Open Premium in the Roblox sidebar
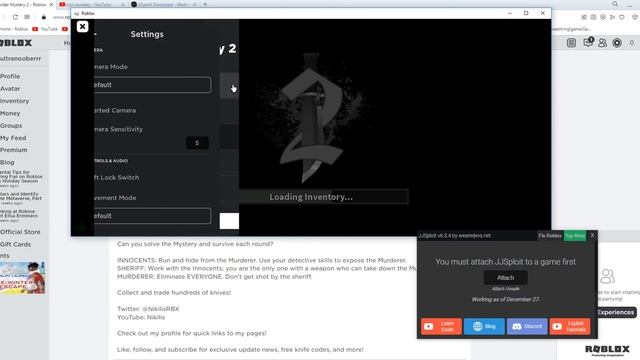The width and height of the screenshot is (640, 360). tap(13, 150)
